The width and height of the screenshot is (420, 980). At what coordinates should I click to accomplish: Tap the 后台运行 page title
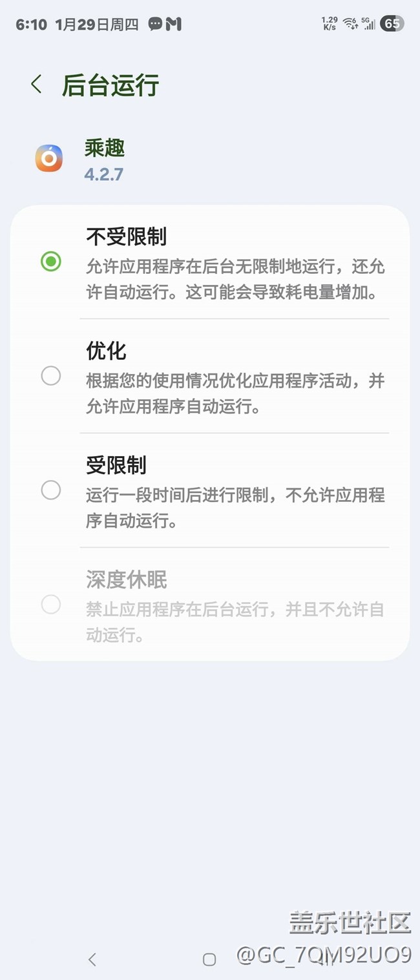coord(110,85)
